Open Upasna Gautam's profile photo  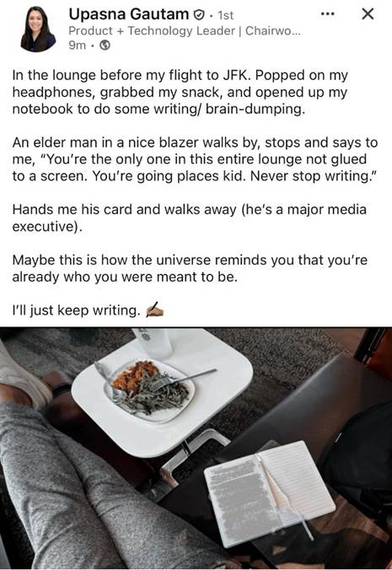pos(38,29)
